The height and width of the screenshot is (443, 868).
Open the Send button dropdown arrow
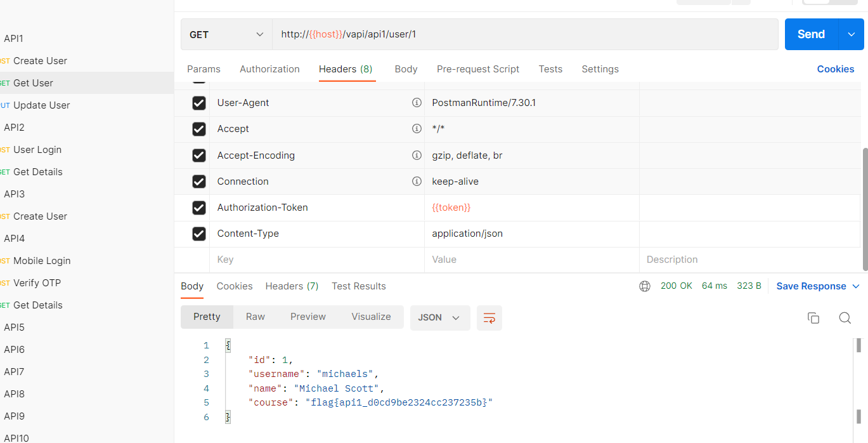pyautogui.click(x=851, y=34)
